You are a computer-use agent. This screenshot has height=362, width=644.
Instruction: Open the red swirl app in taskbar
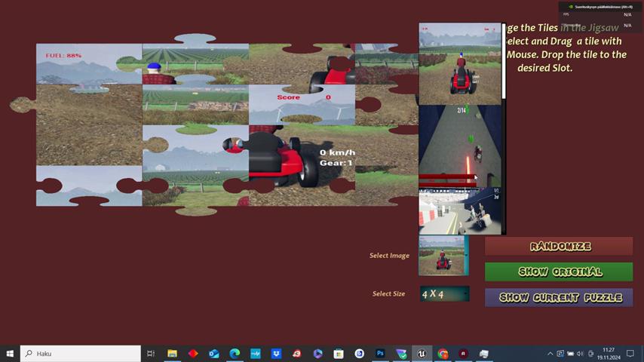click(297, 354)
